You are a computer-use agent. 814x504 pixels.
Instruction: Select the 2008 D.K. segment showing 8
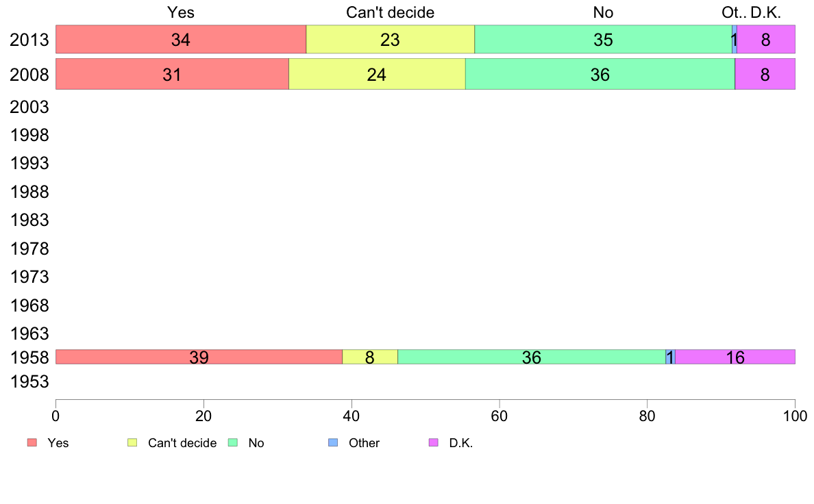pos(765,74)
